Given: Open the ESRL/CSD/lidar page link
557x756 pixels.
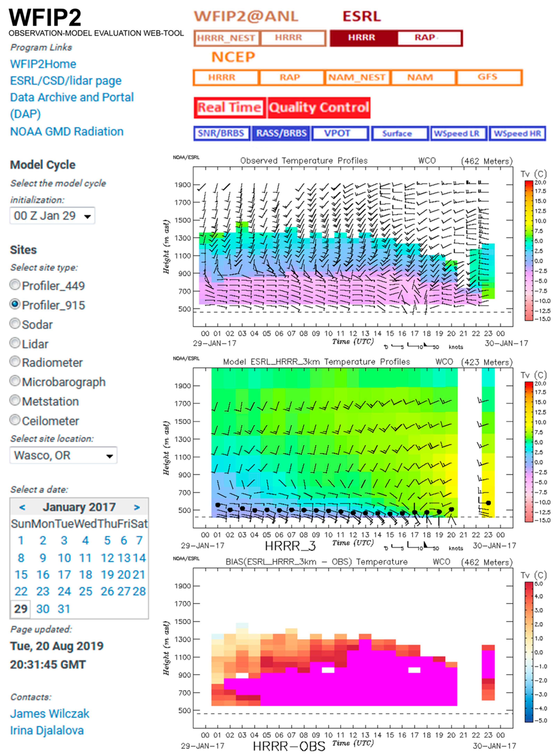Looking at the screenshot, I should 66,81.
